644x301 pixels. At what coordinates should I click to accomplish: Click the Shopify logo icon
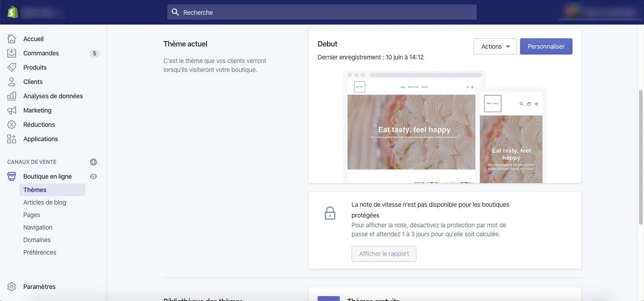click(12, 12)
